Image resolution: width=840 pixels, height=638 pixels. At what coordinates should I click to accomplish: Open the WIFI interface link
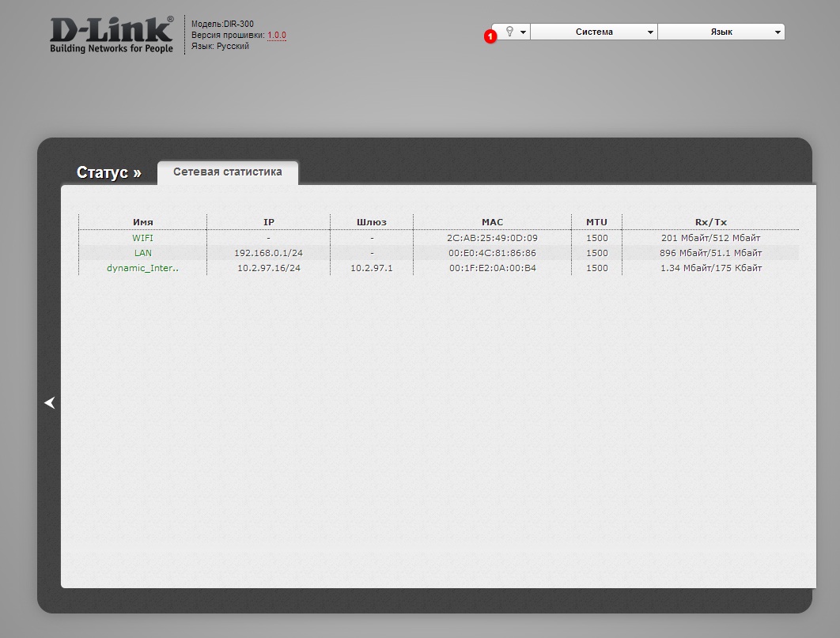point(142,238)
